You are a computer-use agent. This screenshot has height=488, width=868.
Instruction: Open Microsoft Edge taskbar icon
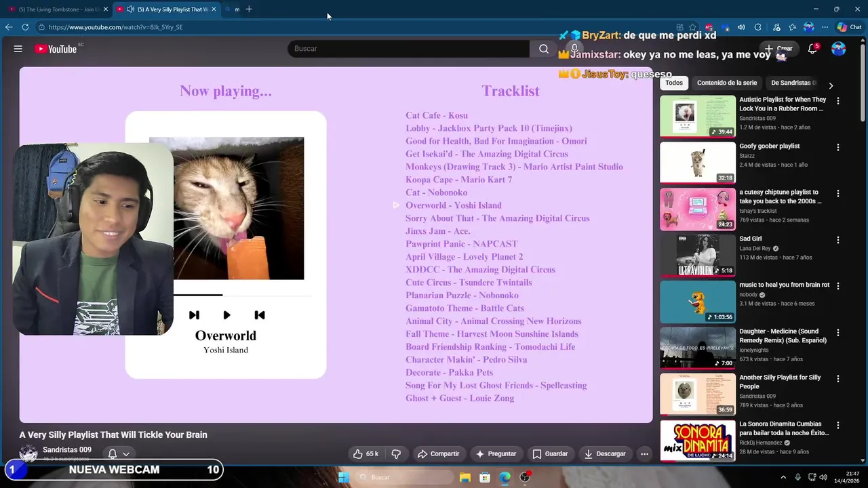point(505,477)
